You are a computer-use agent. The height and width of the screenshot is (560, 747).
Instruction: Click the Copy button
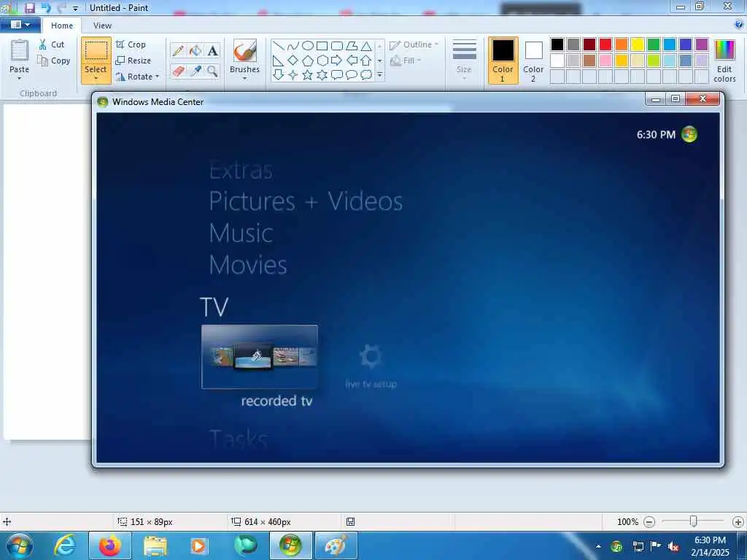[54, 61]
